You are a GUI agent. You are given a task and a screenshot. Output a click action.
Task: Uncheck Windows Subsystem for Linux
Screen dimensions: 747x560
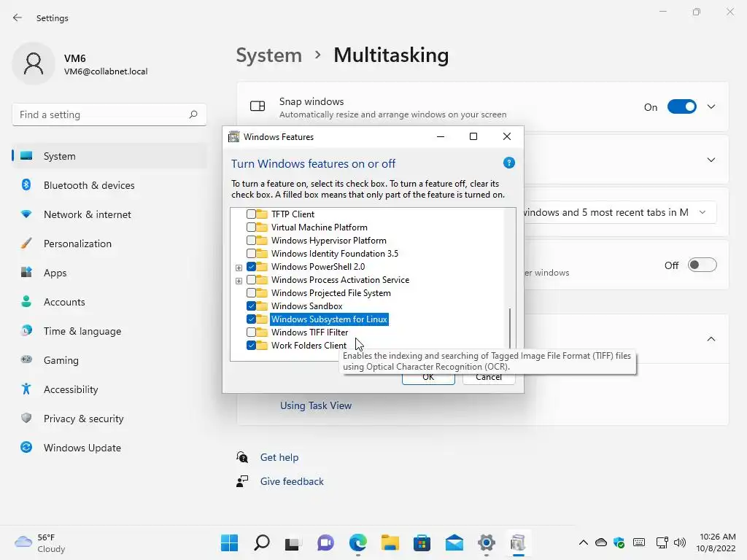point(251,319)
